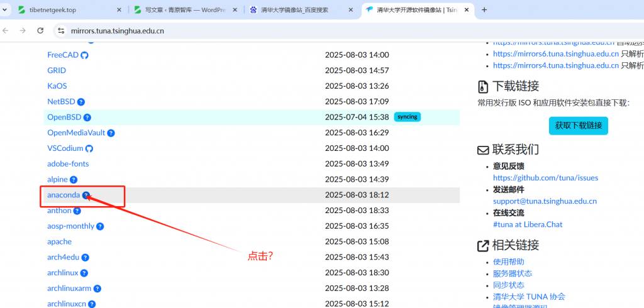Click the help icon next to archlinuxcn
The height and width of the screenshot is (308, 644).
point(92,304)
